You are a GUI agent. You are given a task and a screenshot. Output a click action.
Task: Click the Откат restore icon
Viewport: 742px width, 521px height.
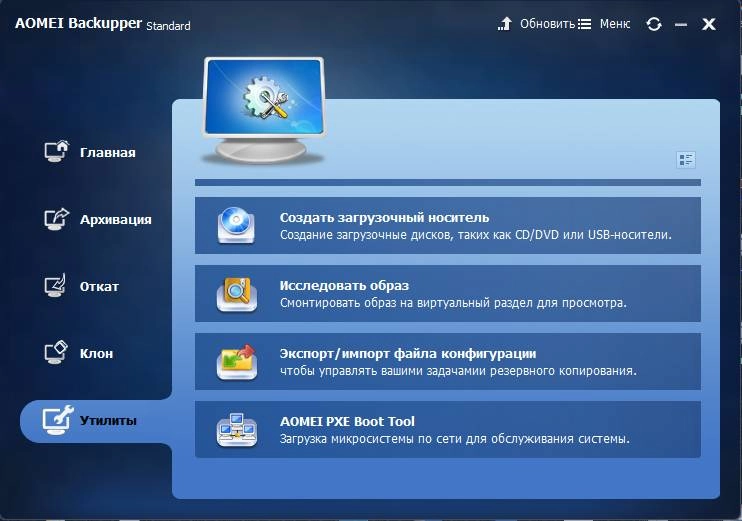coord(55,285)
